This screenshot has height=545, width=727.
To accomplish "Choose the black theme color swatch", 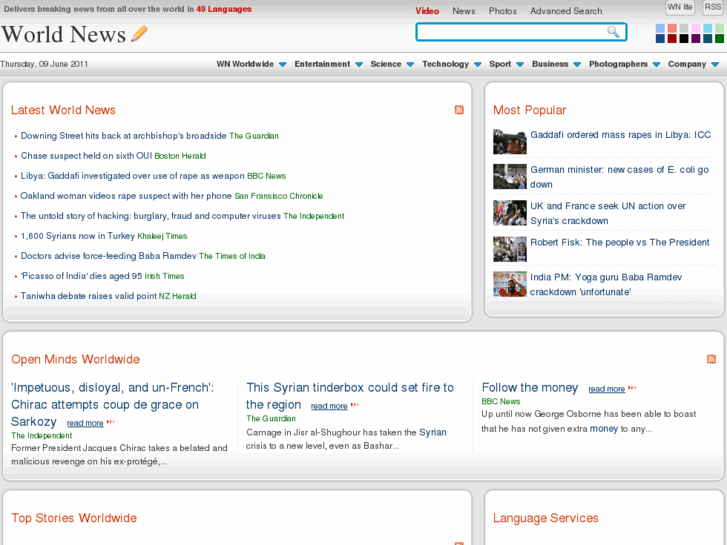I will [684, 39].
